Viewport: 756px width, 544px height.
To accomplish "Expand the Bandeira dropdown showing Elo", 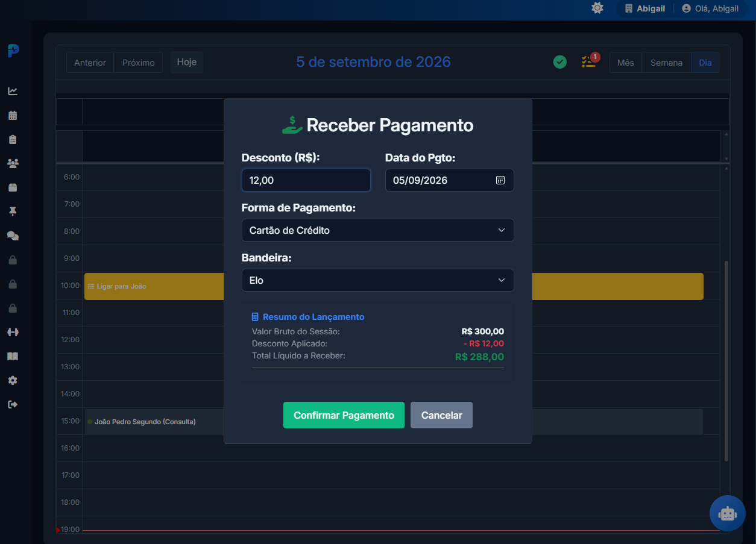I will point(377,280).
